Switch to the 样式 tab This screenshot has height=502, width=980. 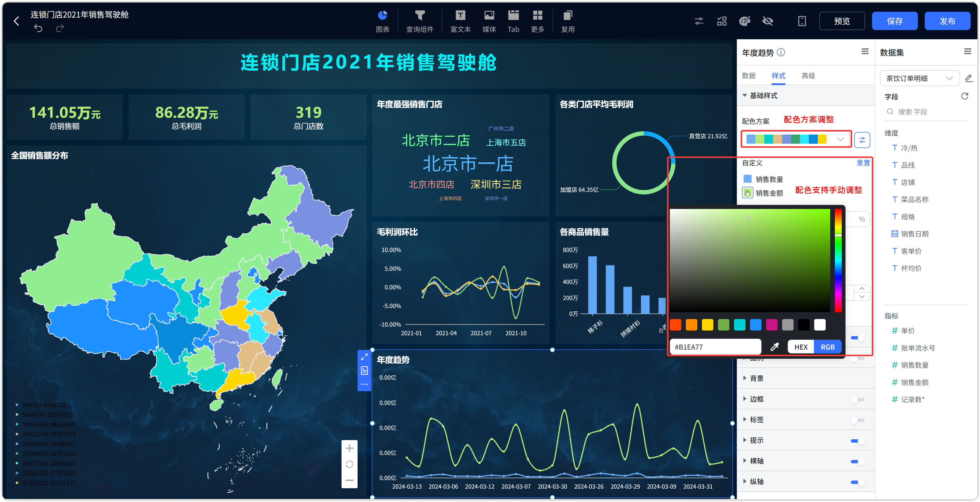(x=778, y=75)
